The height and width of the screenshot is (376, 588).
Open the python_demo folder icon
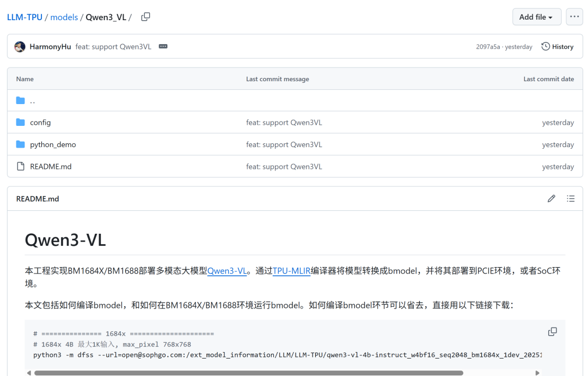21,144
